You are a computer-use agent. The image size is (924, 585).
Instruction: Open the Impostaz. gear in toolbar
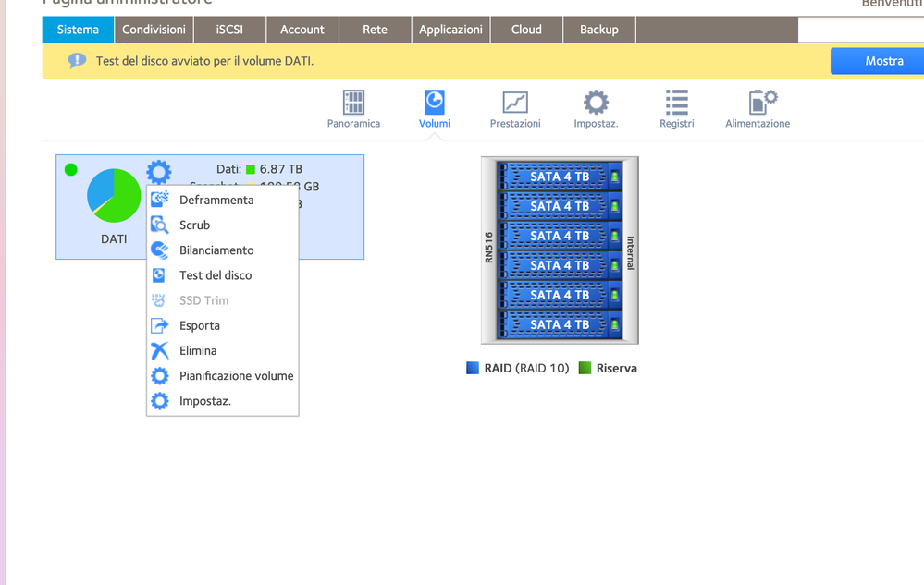(x=596, y=103)
